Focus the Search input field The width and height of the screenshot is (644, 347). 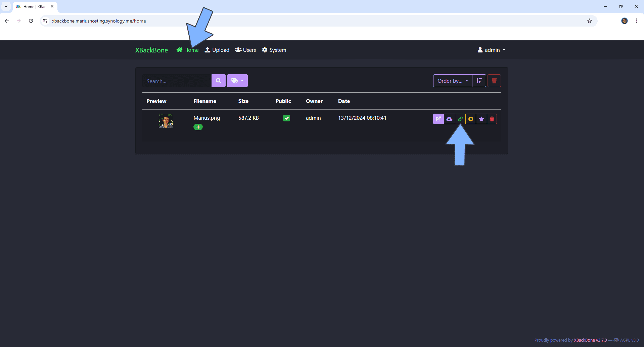tap(177, 81)
